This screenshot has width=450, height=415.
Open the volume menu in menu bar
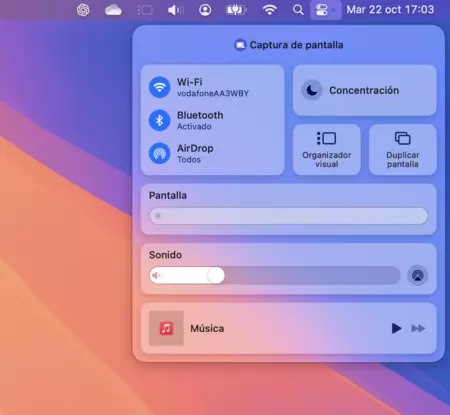pos(176,10)
